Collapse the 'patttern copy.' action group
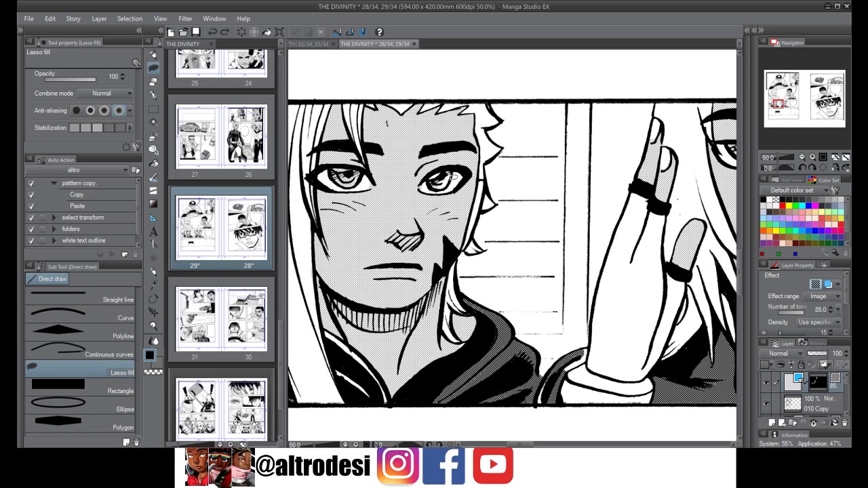The image size is (868, 488). [x=54, y=183]
